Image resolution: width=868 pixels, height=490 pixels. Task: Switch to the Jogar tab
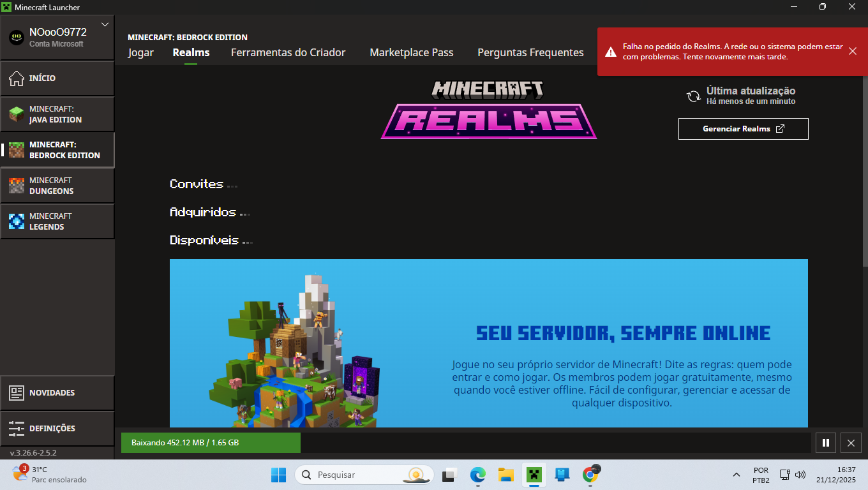(x=140, y=52)
